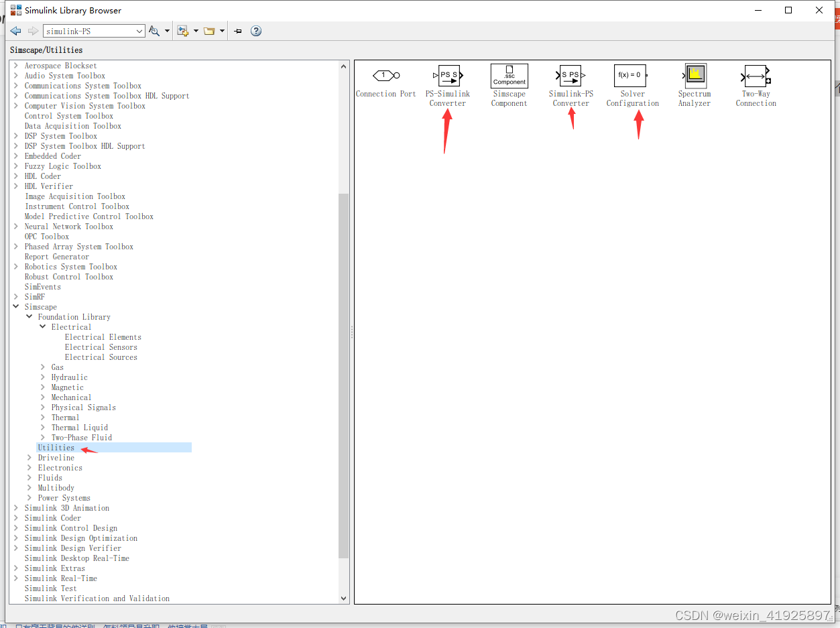Select the Two-Way Connection block icon

pos(756,75)
